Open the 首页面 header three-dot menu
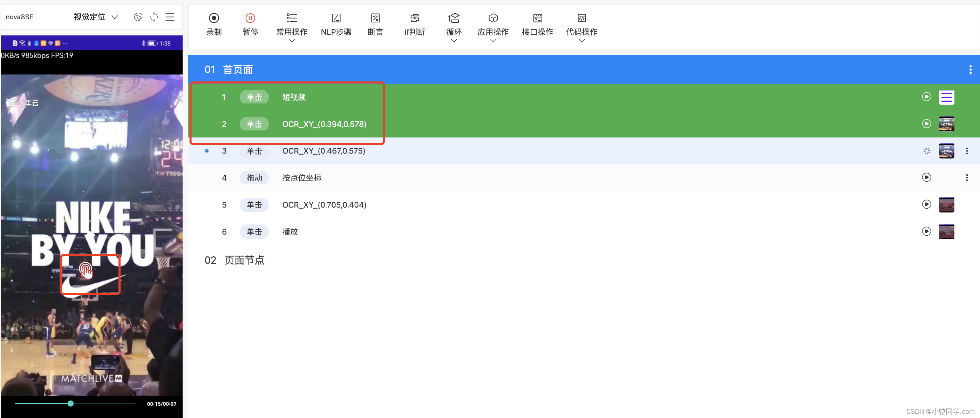 coord(970,69)
